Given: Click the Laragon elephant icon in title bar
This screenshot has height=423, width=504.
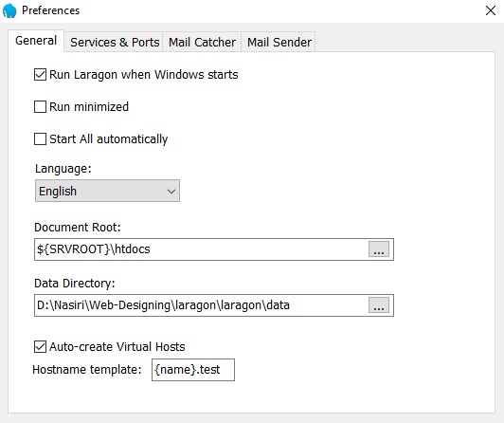Looking at the screenshot, I should pyautogui.click(x=9, y=10).
